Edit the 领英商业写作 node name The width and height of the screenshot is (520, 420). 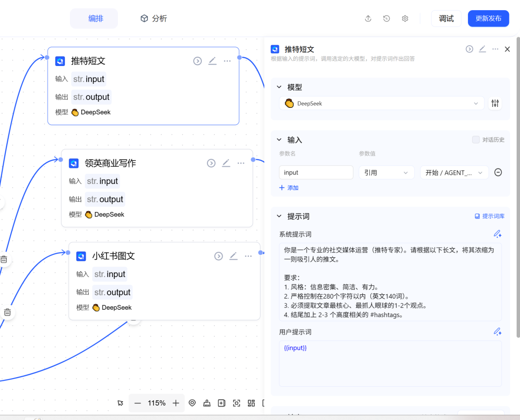click(226, 163)
